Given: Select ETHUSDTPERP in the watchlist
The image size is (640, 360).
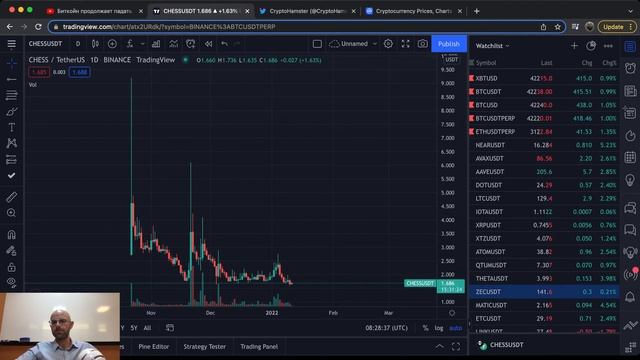Looking at the screenshot, I should coord(544,131).
